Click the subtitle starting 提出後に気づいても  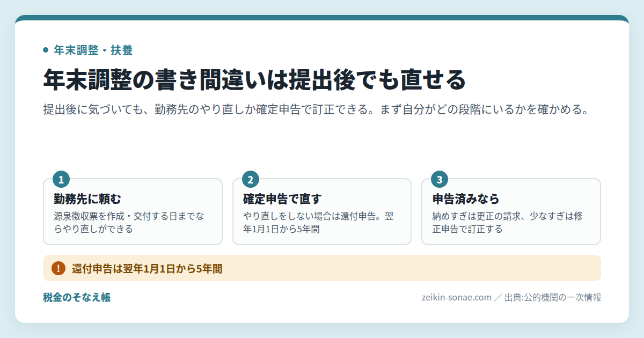[317, 110]
